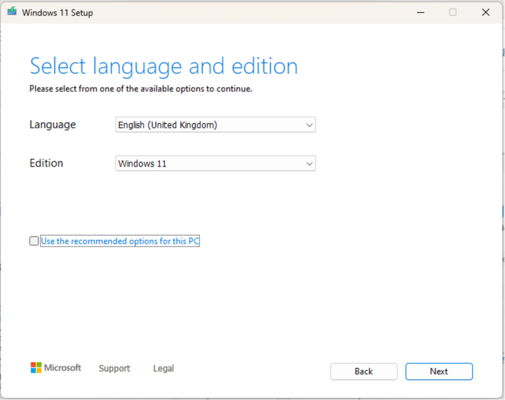Click the Edition dropdown chevron arrow
This screenshot has width=505, height=400.
(309, 164)
